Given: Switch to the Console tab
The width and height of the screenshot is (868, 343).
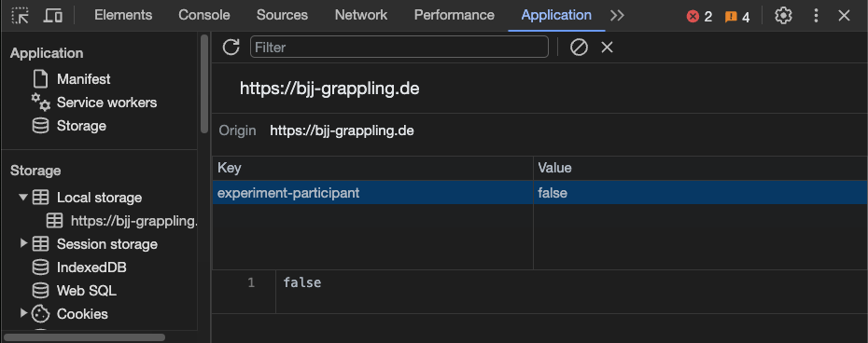Looking at the screenshot, I should [204, 15].
